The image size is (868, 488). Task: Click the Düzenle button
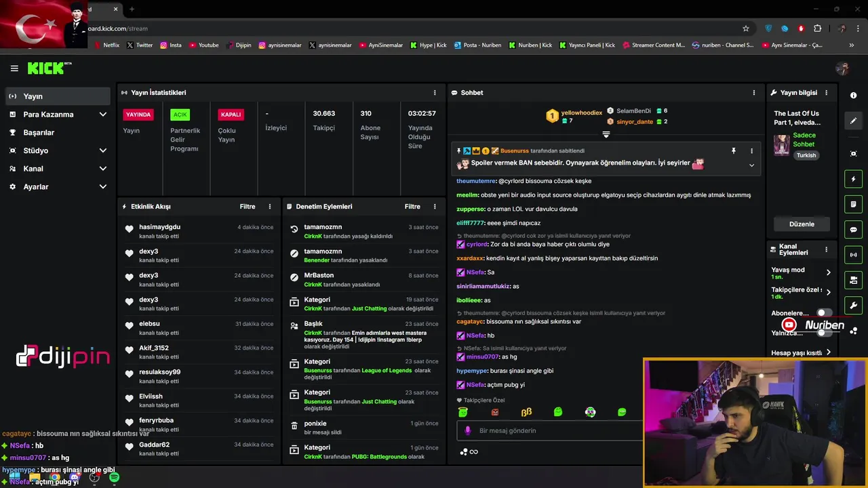[802, 224]
